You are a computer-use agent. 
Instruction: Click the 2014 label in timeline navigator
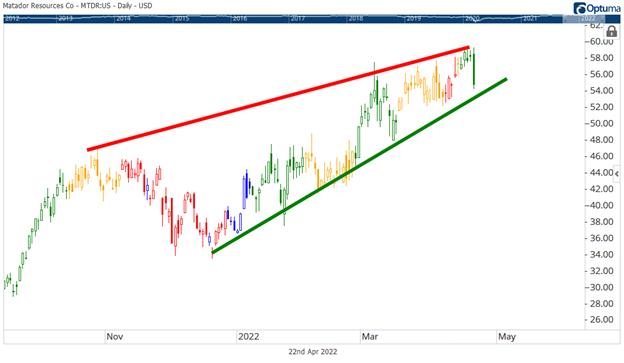tap(123, 19)
